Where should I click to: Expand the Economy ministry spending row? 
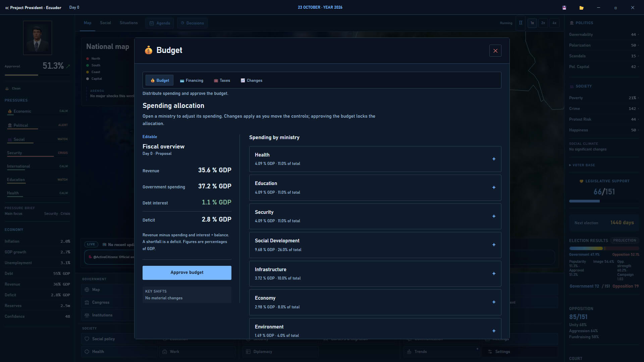375,302
